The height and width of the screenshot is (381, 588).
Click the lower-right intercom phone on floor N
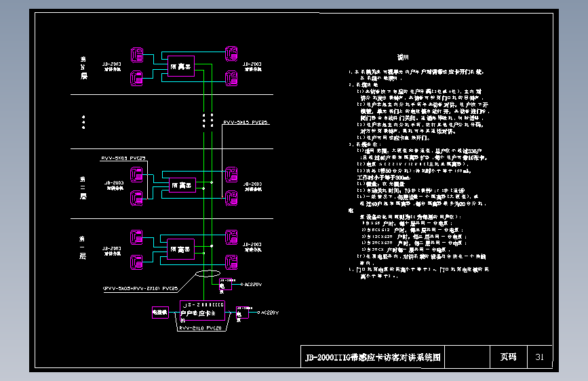click(x=231, y=79)
